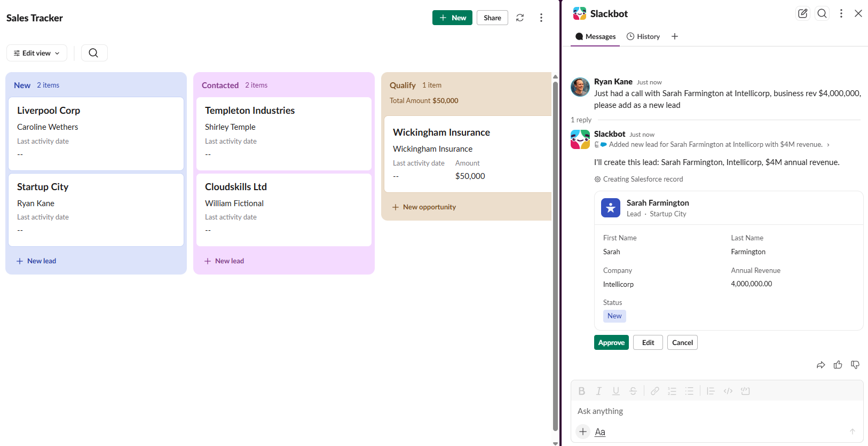
Task: Expand the Added new lead summary chevron
Action: coord(828,145)
